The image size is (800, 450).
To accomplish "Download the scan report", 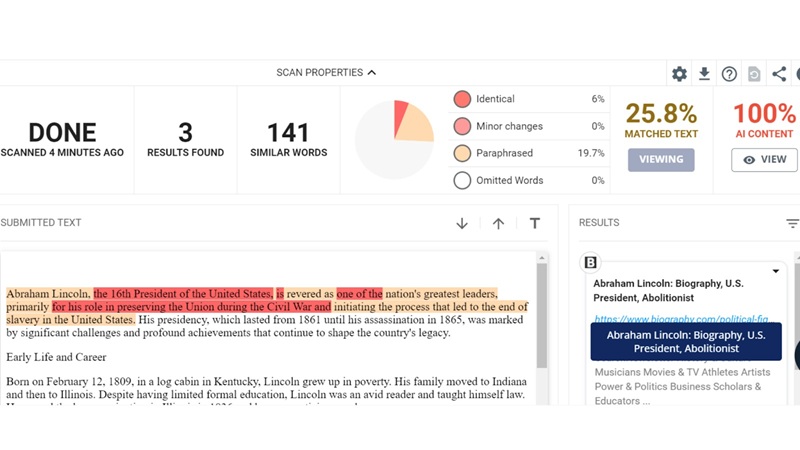I will click(705, 74).
